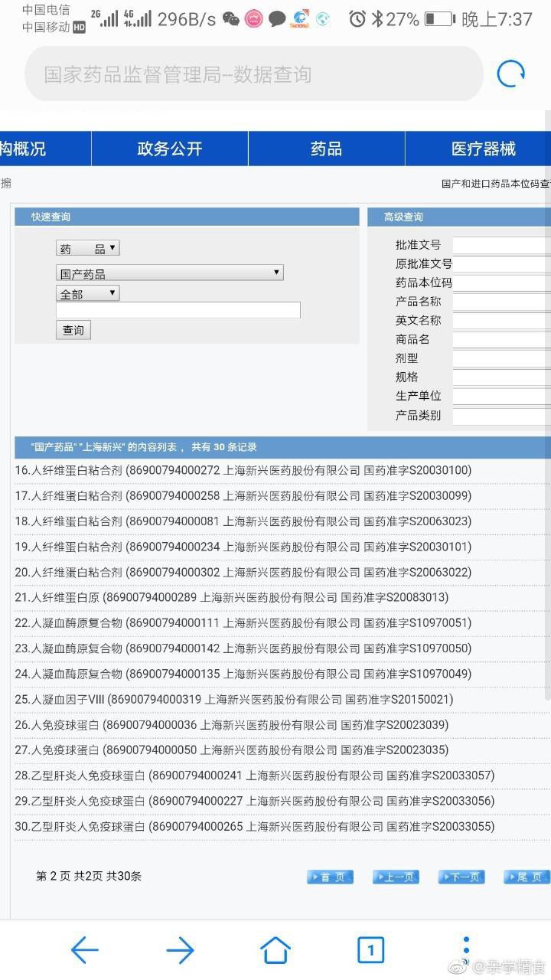The width and height of the screenshot is (551, 980).
Task: Tap the alarm clock status icon
Action: [x=357, y=19]
